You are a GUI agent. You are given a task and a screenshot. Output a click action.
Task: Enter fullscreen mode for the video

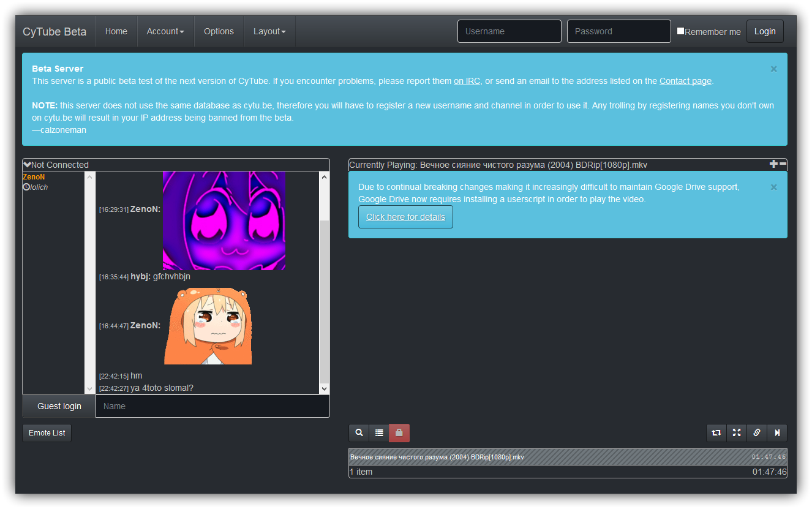[x=737, y=432]
